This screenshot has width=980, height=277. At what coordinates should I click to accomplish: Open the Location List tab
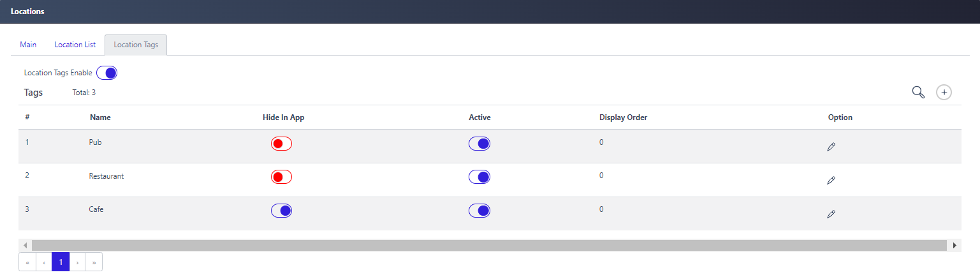pyautogui.click(x=75, y=45)
